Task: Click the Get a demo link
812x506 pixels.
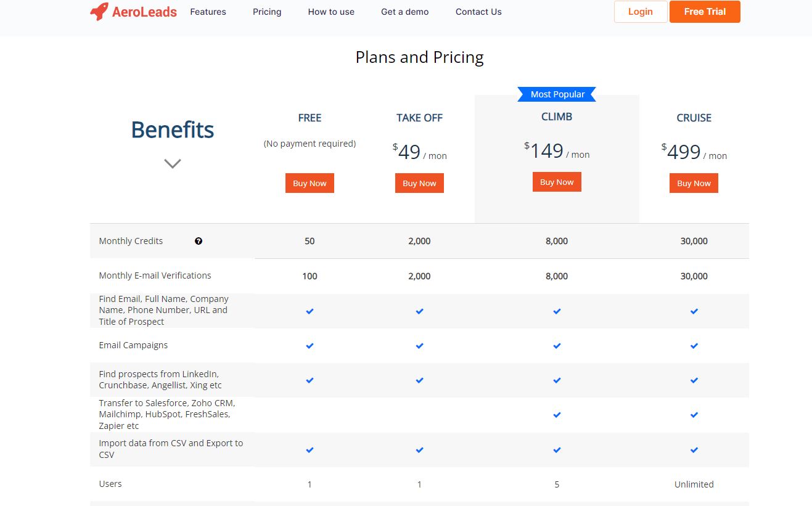Action: [404, 12]
